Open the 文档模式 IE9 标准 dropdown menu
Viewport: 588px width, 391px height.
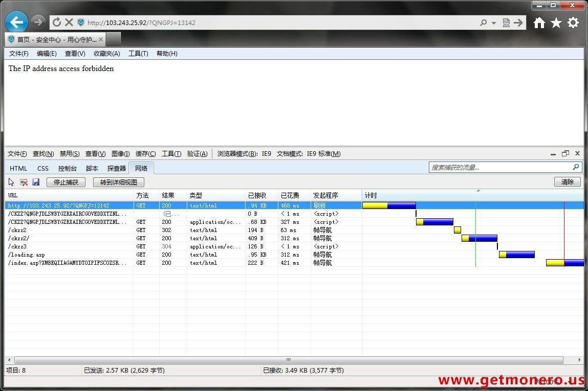click(x=308, y=154)
